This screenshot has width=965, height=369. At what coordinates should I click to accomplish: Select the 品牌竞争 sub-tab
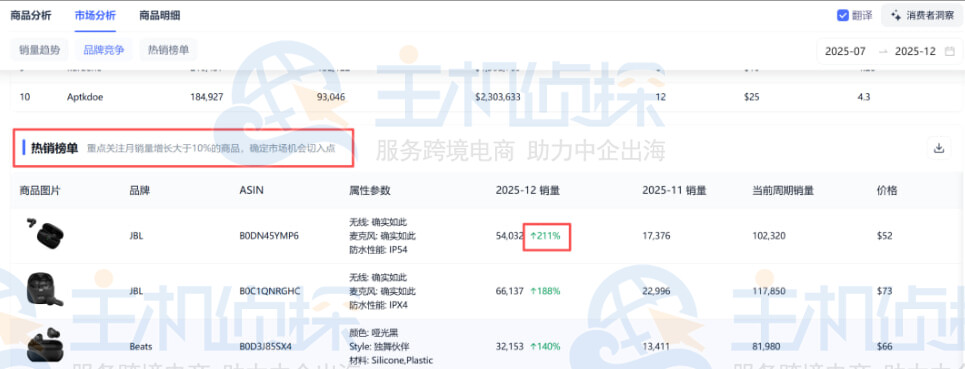tap(103, 50)
